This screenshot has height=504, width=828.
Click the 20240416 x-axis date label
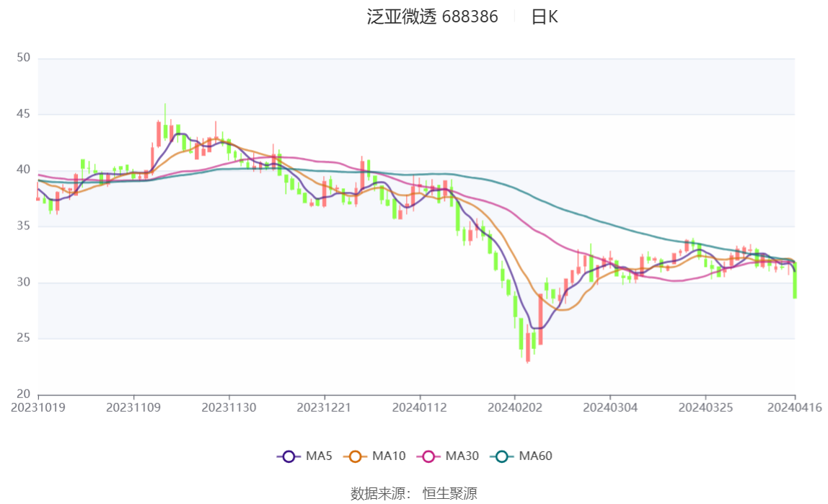point(795,408)
